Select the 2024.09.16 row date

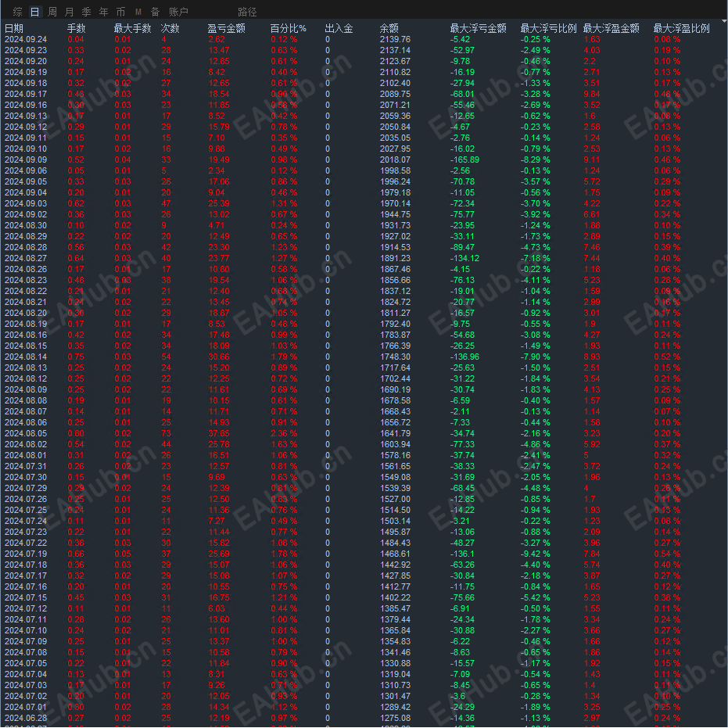26,105
